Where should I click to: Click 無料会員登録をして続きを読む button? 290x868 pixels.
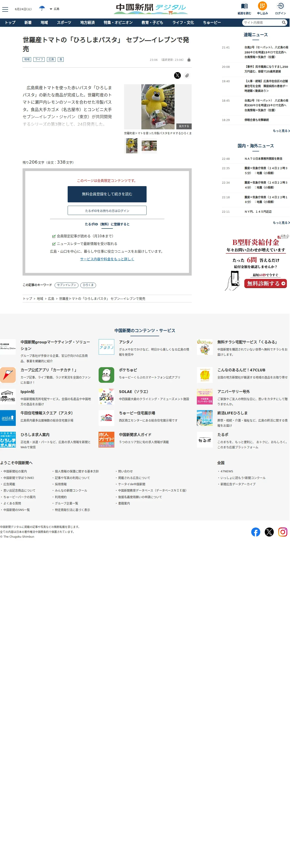107,194
